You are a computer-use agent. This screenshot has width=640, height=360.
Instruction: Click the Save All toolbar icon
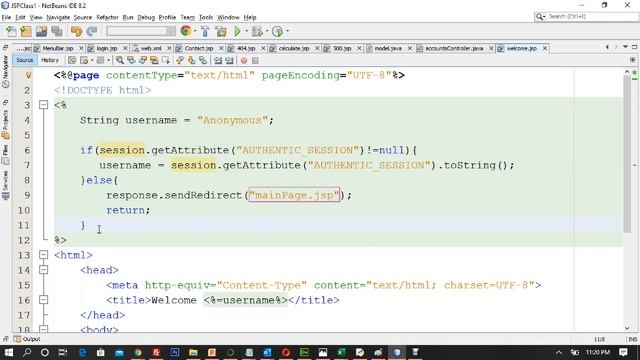(57, 31)
